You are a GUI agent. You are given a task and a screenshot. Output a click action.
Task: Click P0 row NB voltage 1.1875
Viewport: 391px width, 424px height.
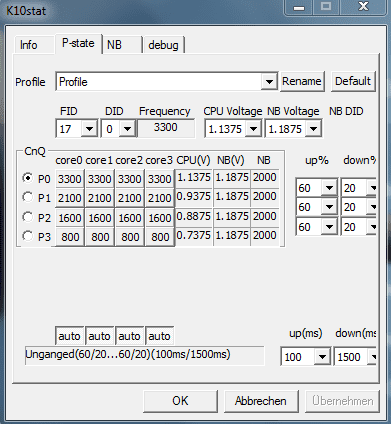point(232,177)
